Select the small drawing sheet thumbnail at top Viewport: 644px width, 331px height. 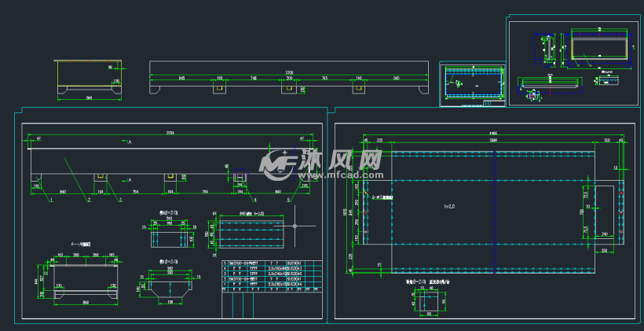coord(473,83)
